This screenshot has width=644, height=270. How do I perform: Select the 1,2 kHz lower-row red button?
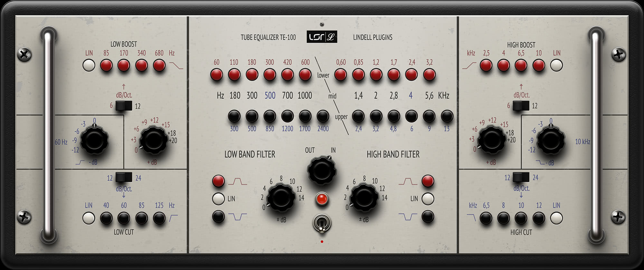click(x=376, y=75)
